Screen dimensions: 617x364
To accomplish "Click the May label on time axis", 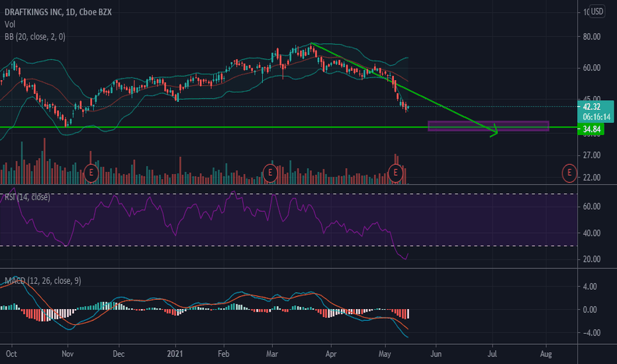I will tap(385, 354).
